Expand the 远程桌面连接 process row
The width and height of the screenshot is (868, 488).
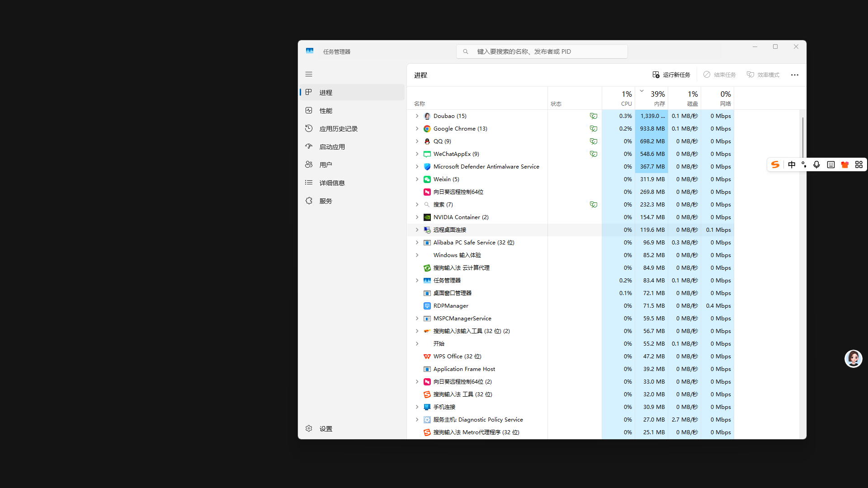tap(417, 230)
